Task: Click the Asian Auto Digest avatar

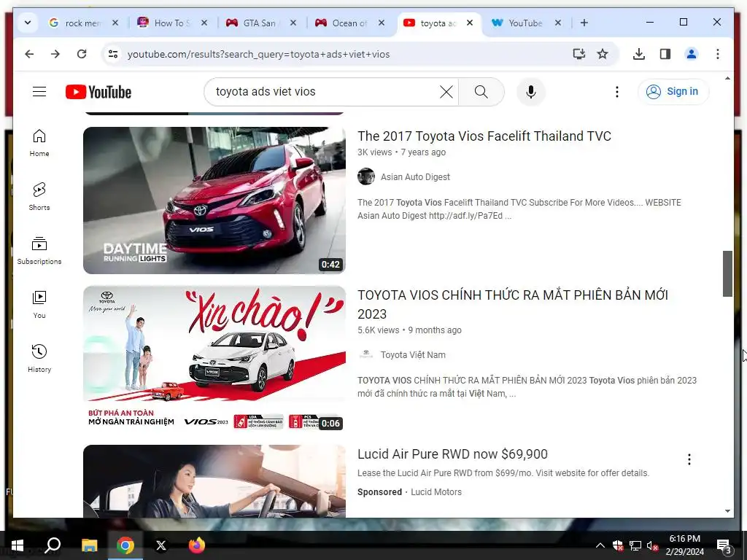Action: pyautogui.click(x=366, y=176)
